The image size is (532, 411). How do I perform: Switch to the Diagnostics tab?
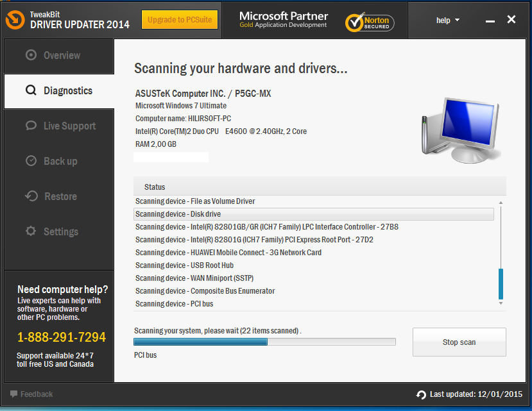coord(59,91)
